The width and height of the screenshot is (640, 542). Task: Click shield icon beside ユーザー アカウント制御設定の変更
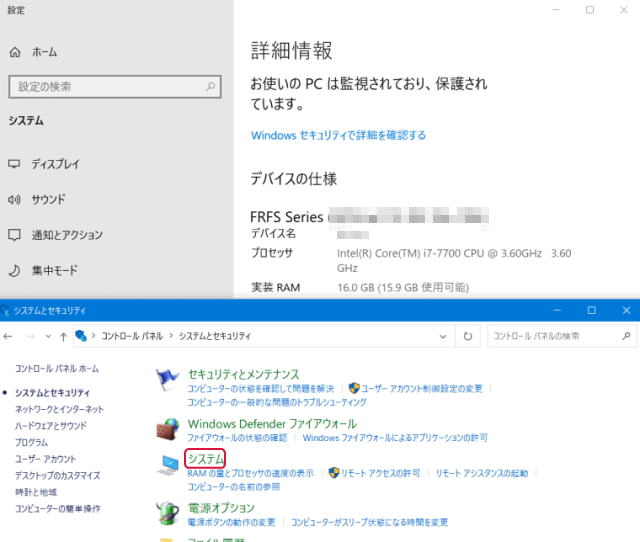(x=354, y=388)
